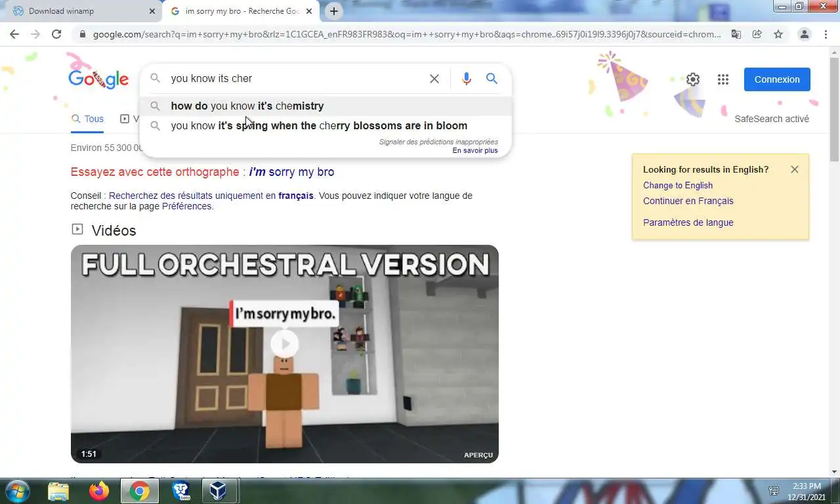
Task: Click SafeSearch activé label
Action: 772,119
